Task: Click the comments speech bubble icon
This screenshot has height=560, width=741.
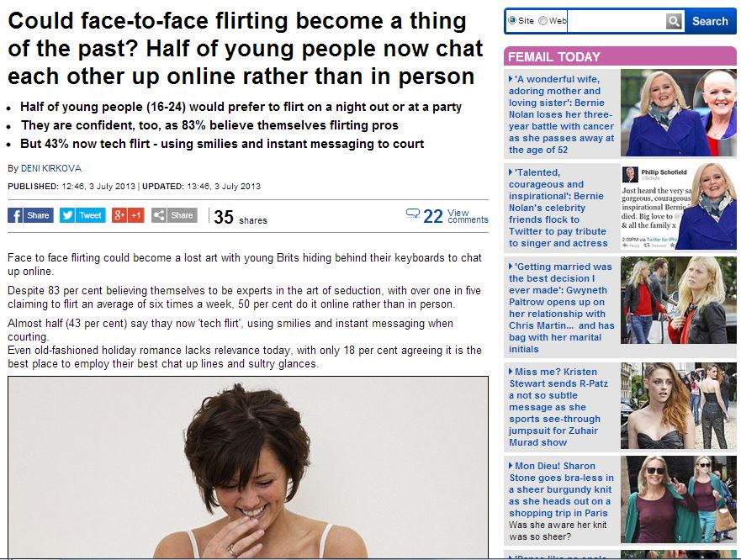Action: (413, 214)
